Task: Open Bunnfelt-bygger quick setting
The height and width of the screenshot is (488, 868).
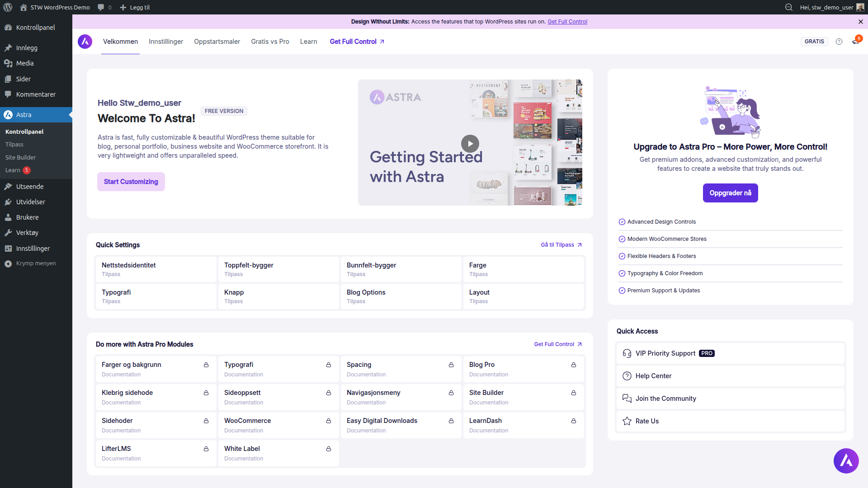Action: (x=401, y=269)
